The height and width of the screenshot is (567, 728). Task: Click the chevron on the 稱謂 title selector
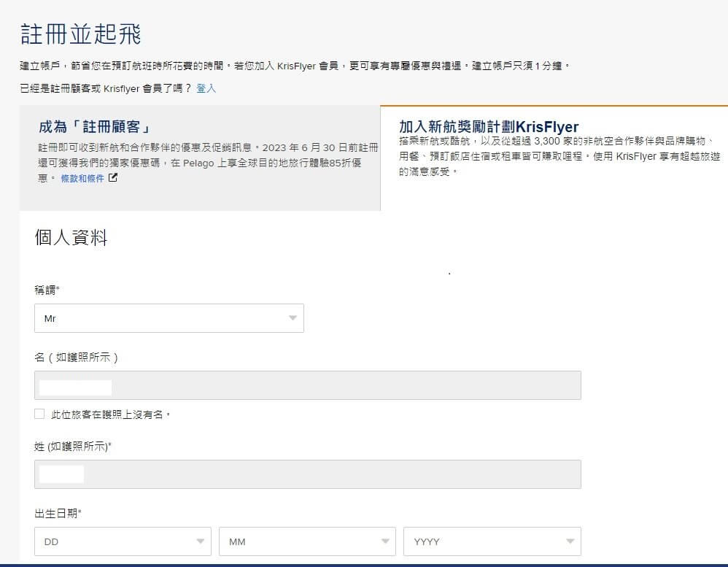291,318
